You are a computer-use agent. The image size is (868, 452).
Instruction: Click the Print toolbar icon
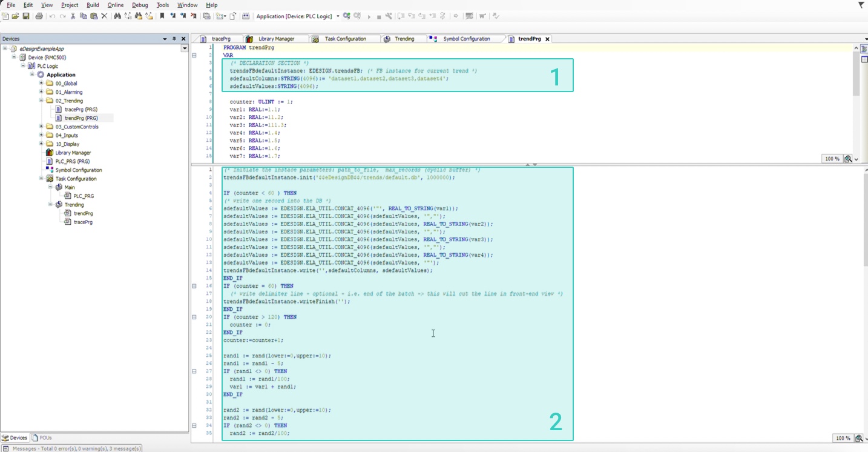[x=39, y=16]
